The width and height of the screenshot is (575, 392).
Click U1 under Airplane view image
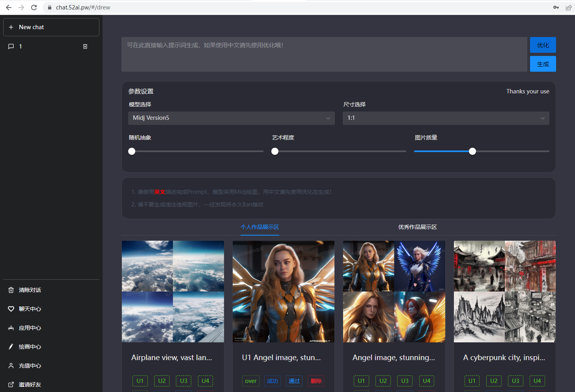tap(140, 381)
